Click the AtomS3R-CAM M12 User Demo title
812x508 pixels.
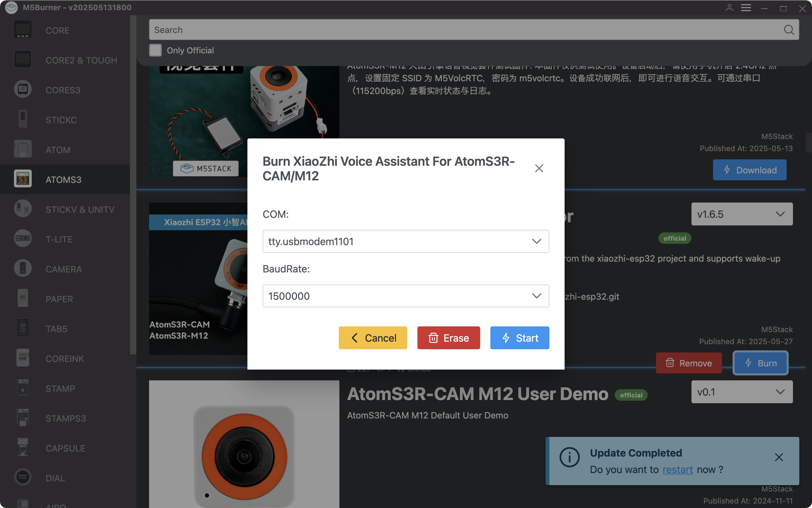pyautogui.click(x=477, y=394)
